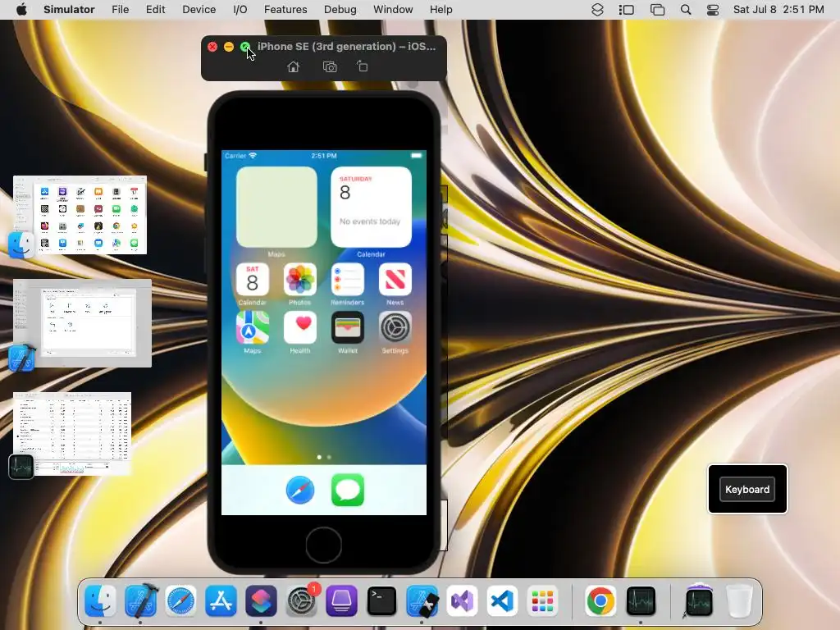Click the Simulator icon in the Dock

click(422, 601)
